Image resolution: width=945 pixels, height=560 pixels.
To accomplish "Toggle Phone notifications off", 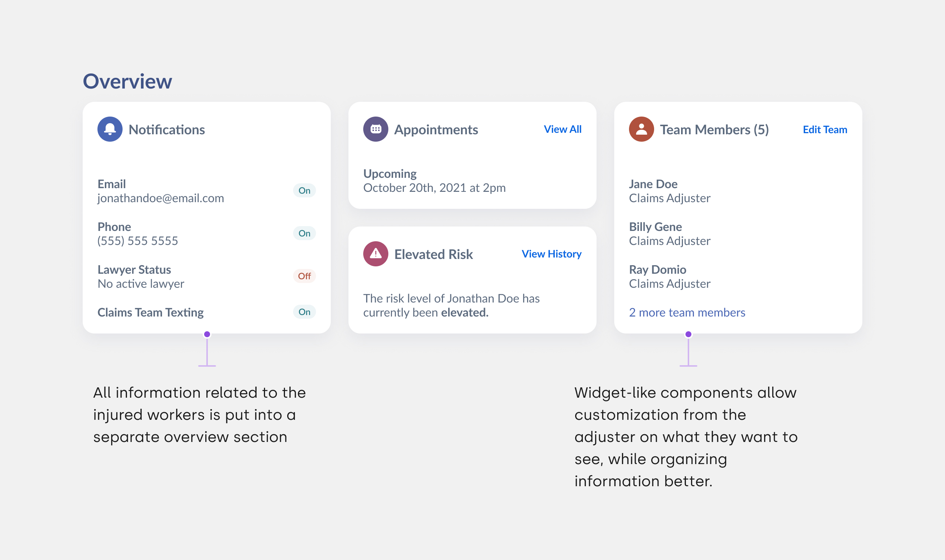I will 304,233.
